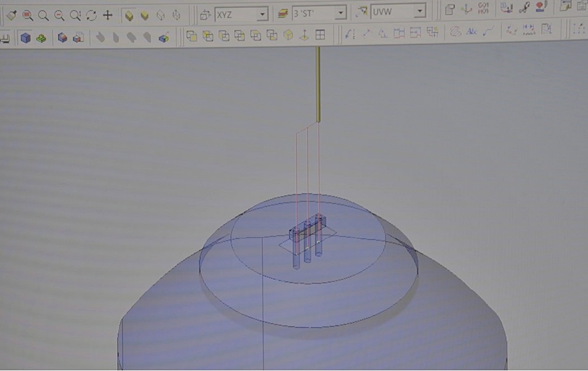Click the Abc text annotation tool
Screen dimensions: 588x371
click(x=472, y=32)
